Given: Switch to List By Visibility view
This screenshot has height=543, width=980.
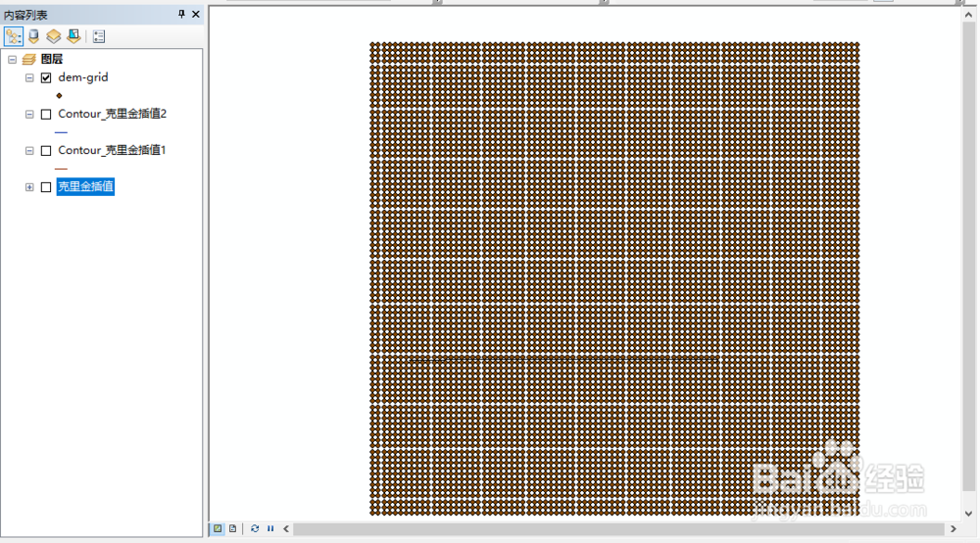Looking at the screenshot, I should [54, 36].
